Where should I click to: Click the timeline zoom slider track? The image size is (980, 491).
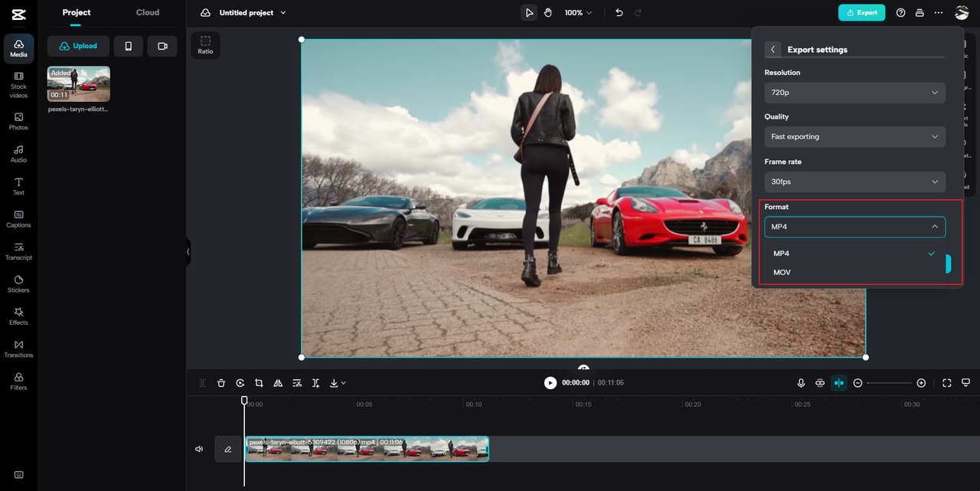890,383
